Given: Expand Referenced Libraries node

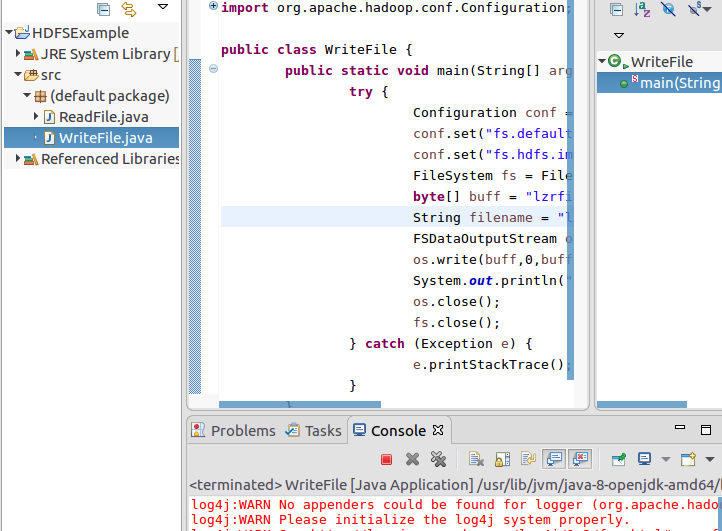Looking at the screenshot, I should [x=17, y=158].
